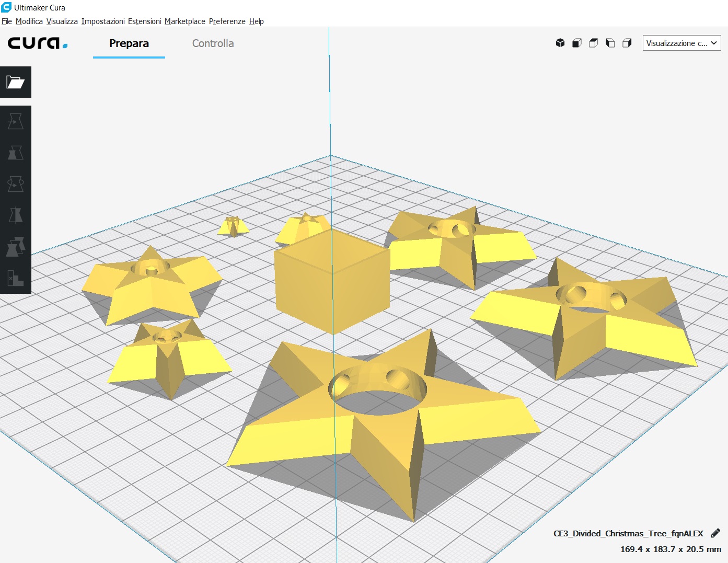Switch to the Prepara tab
The image size is (728, 563).
click(129, 43)
